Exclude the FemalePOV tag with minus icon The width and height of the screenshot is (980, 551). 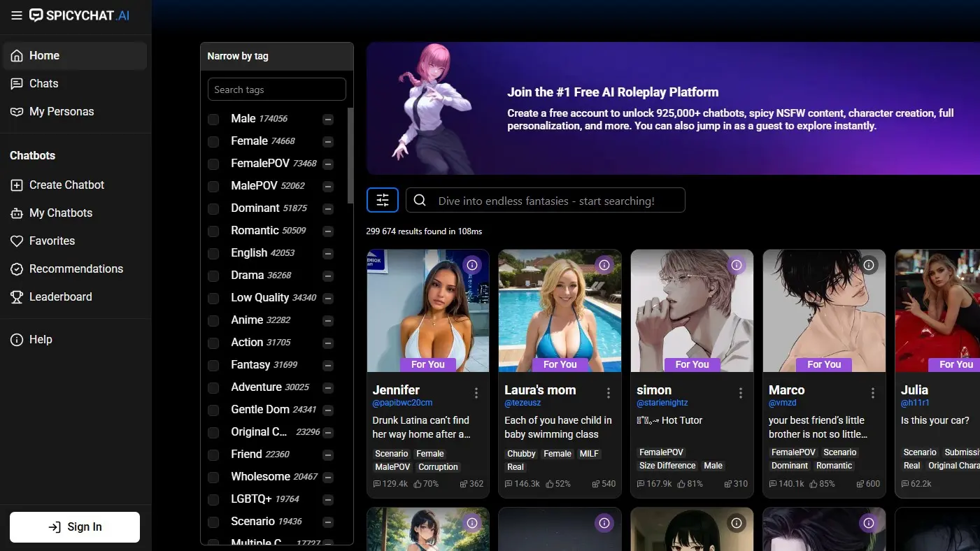click(328, 164)
